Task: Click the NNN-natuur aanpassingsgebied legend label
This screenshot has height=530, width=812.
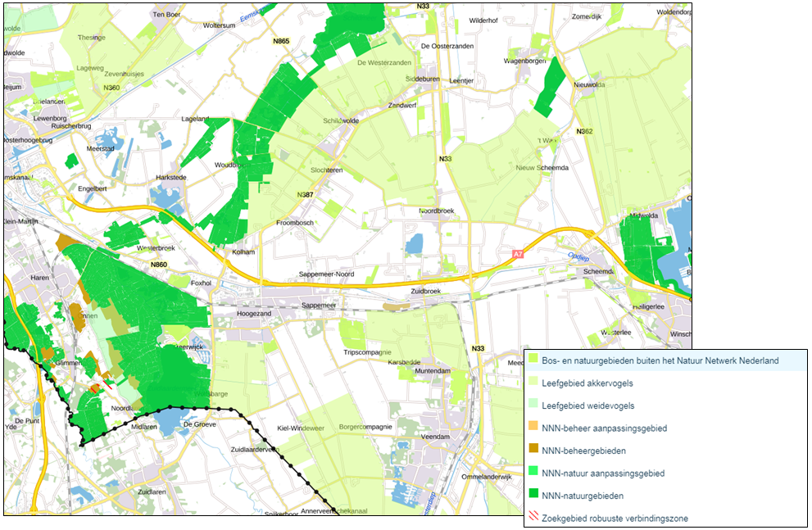Action: coord(602,473)
